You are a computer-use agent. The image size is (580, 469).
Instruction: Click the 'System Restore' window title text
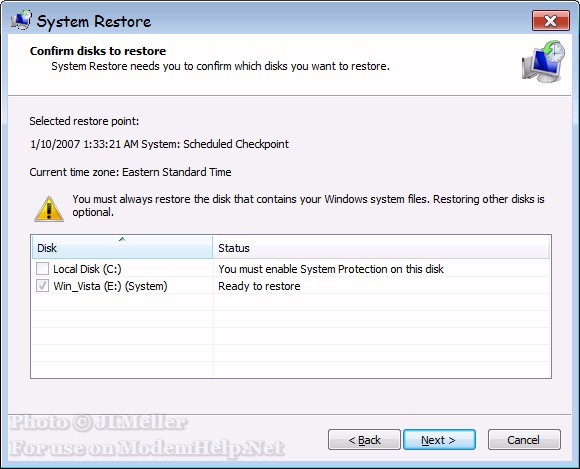[94, 21]
